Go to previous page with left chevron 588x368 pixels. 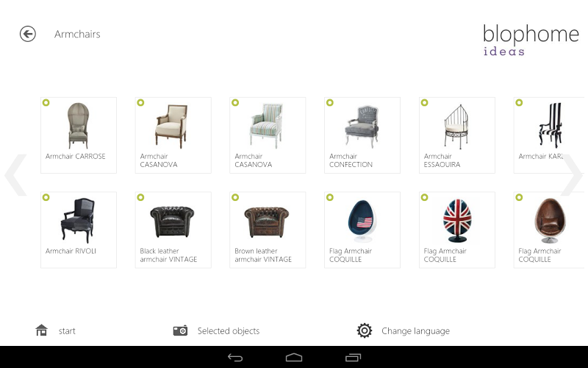point(15,175)
